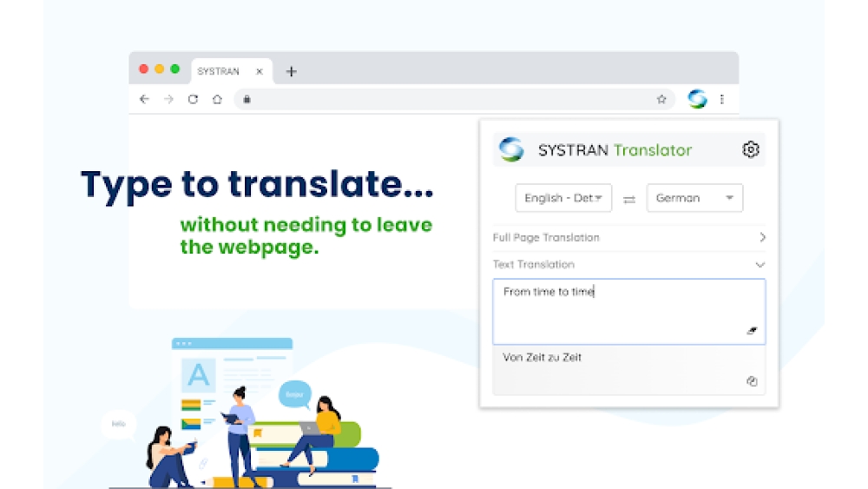Bookmark the page with the star
The height and width of the screenshot is (489, 868).
[x=661, y=99]
